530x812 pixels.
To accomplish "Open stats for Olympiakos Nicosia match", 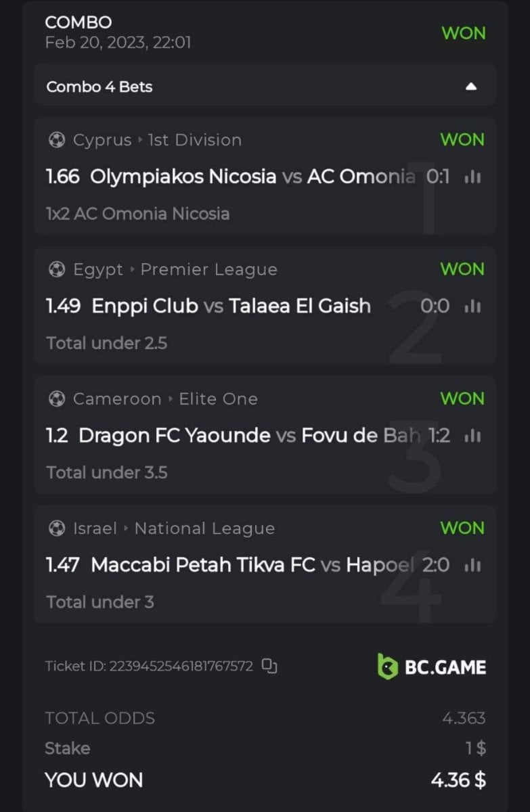I will pyautogui.click(x=473, y=177).
